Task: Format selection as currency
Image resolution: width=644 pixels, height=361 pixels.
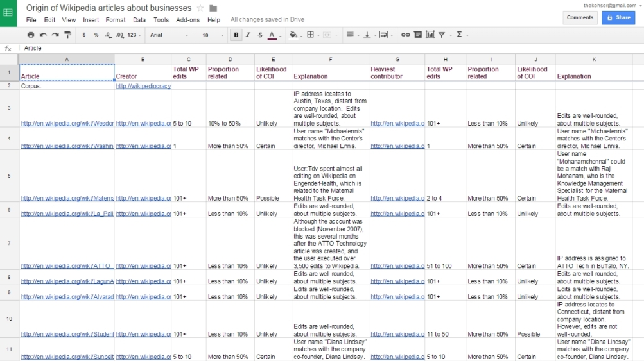Action: (x=83, y=35)
